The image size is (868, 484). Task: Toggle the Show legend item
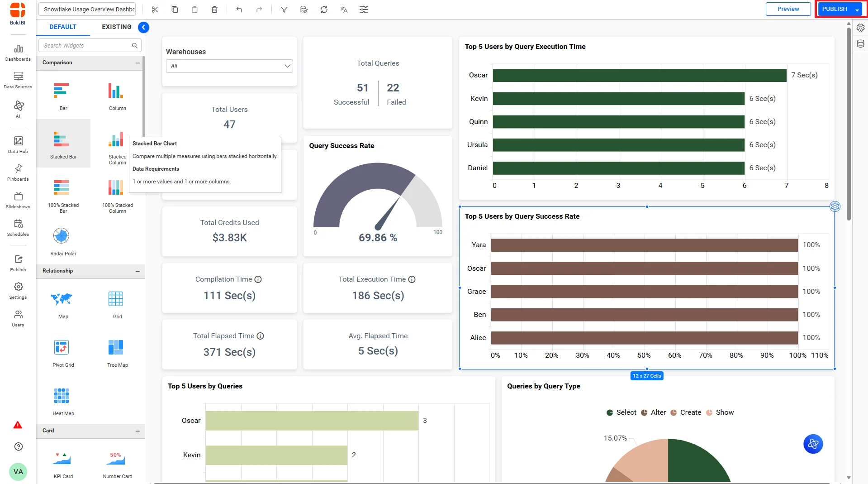coord(720,412)
